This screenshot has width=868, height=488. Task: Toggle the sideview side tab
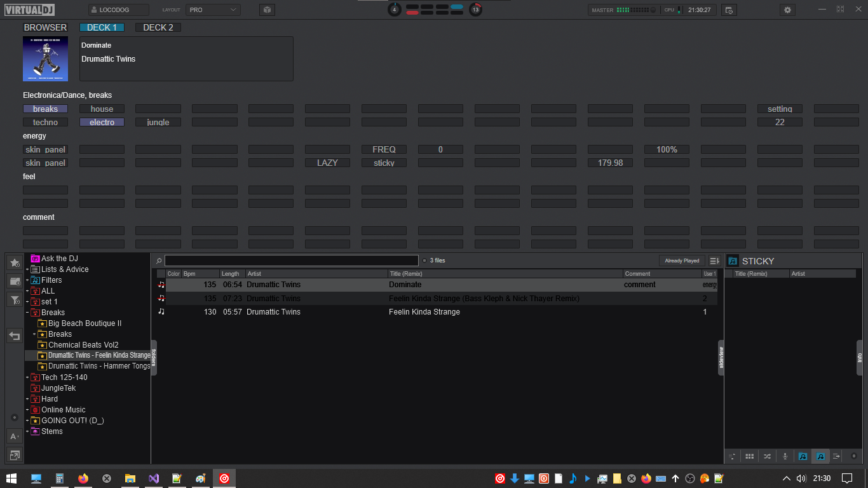721,358
